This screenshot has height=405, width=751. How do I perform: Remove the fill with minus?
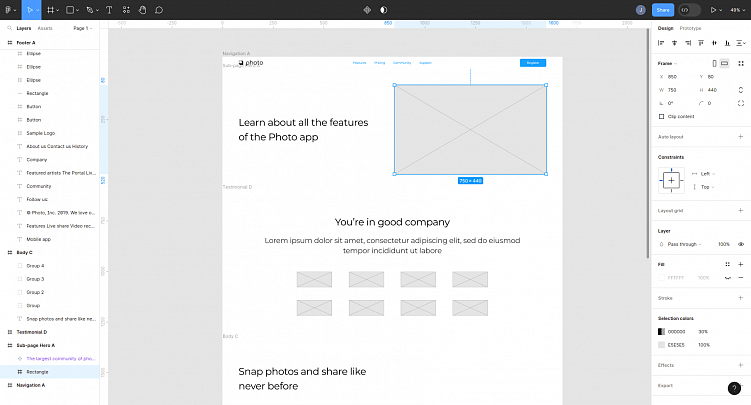[x=740, y=278]
